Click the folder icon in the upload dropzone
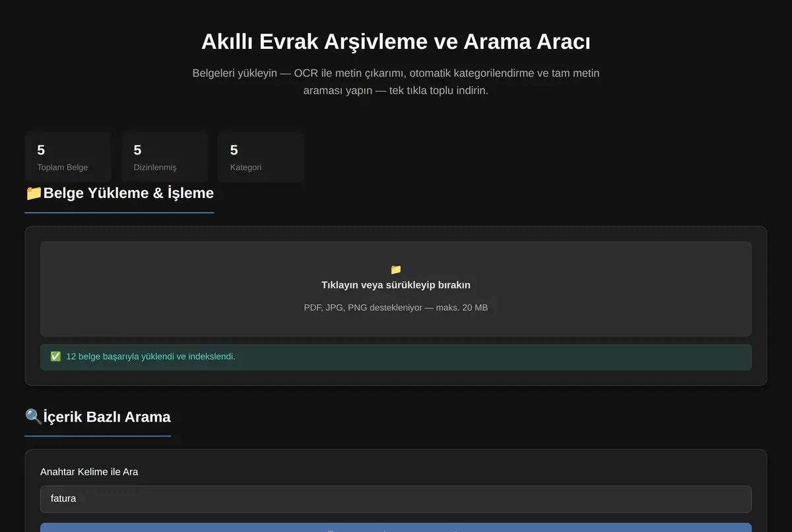The image size is (792, 532). coord(396,269)
